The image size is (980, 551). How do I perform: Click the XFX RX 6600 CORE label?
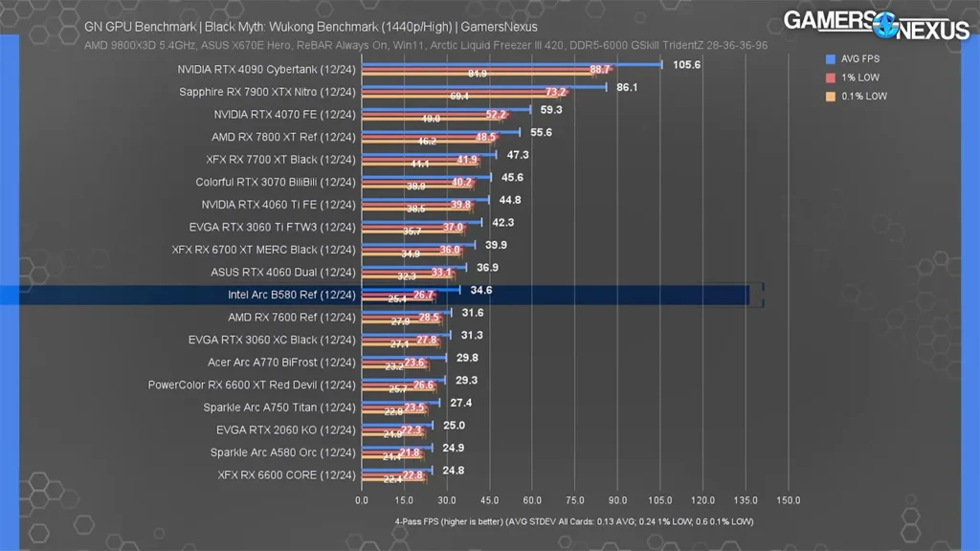(x=287, y=474)
